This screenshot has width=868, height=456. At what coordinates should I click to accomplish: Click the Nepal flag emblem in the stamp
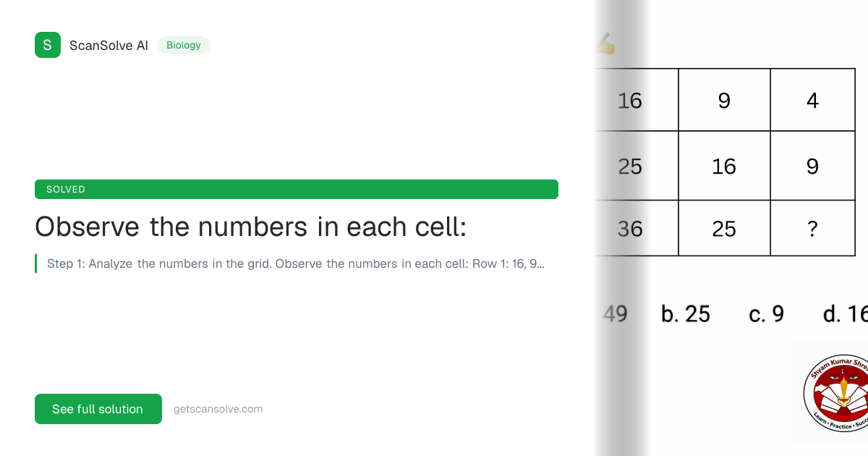pos(843,371)
